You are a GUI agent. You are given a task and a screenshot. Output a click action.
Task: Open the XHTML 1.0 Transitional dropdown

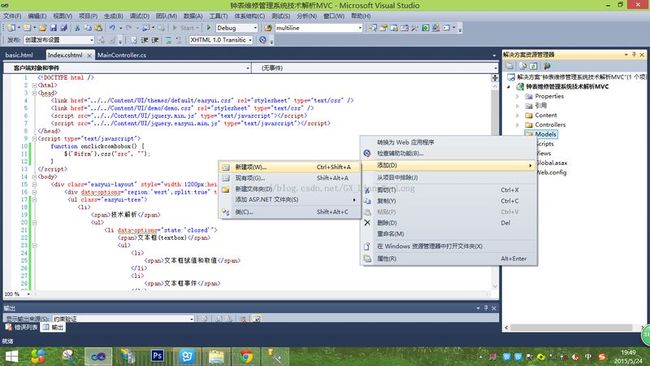[x=221, y=40]
